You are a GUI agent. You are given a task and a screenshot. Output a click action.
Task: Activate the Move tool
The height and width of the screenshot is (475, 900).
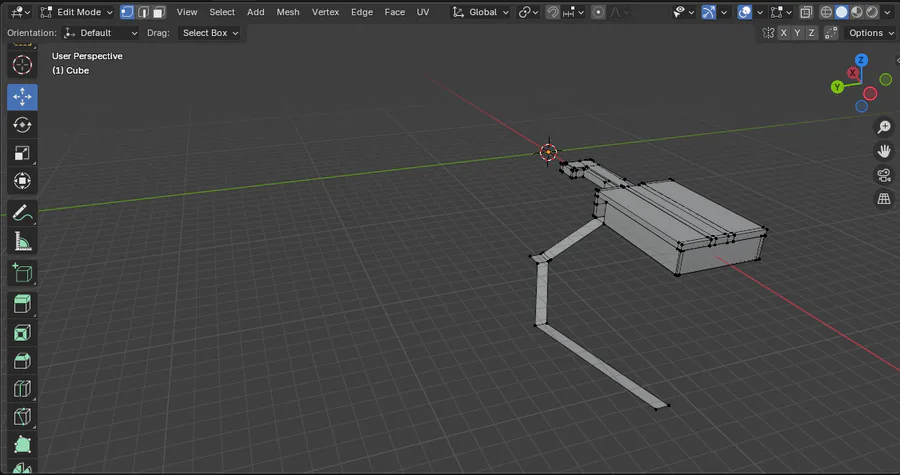pyautogui.click(x=22, y=97)
